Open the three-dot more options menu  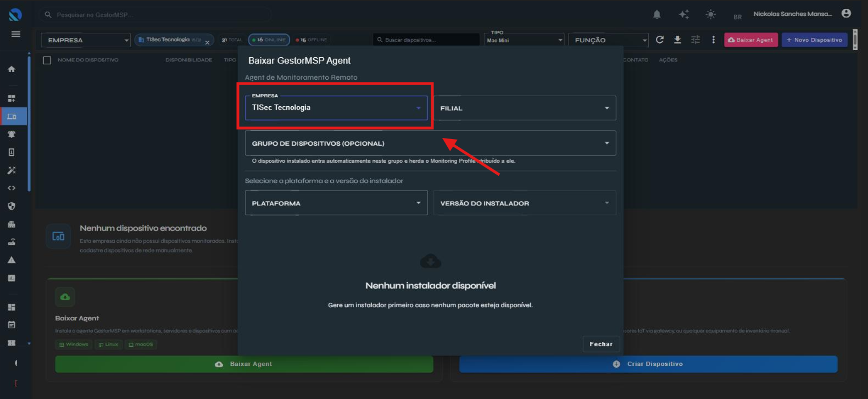[x=714, y=40]
